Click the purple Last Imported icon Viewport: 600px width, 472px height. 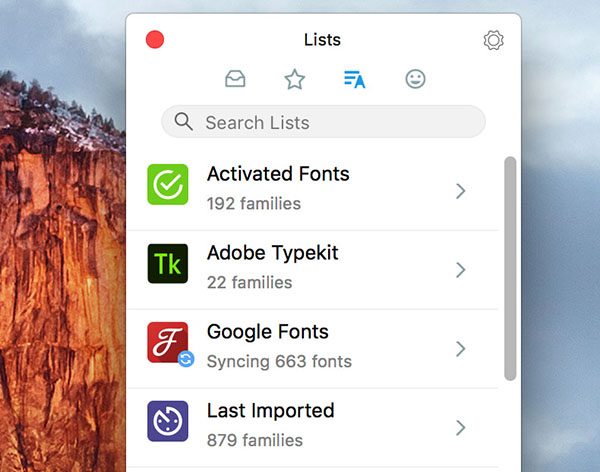(168, 421)
